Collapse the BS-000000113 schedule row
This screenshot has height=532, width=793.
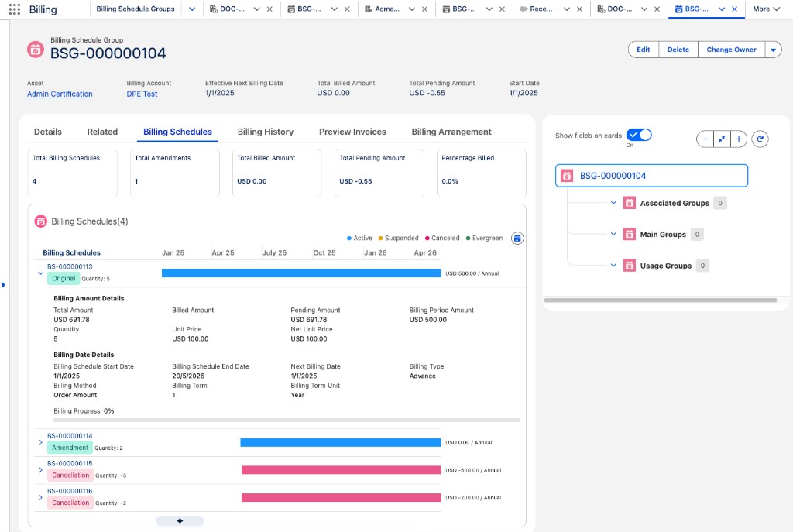click(x=41, y=273)
